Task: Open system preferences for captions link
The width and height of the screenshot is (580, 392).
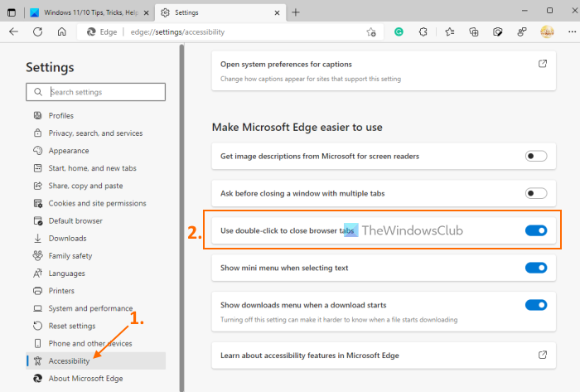Action: [384, 70]
